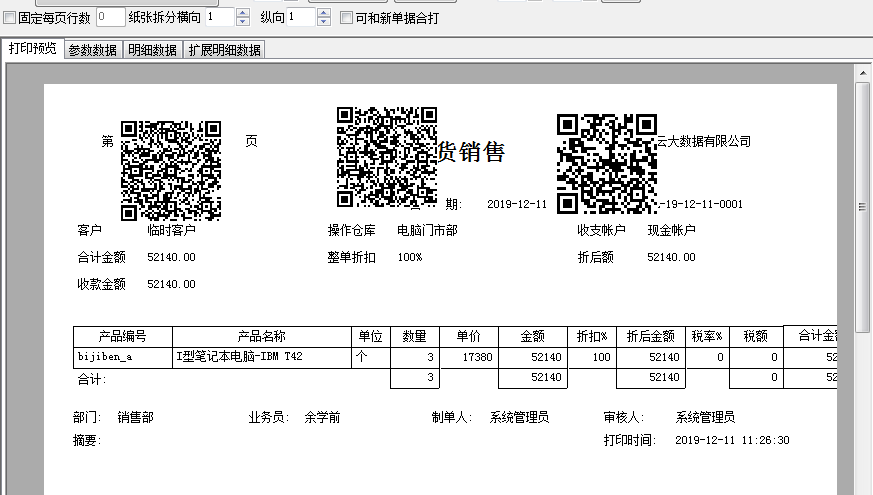This screenshot has height=495, width=873.
Task: Click the left QR code beside 第
Action: point(170,170)
